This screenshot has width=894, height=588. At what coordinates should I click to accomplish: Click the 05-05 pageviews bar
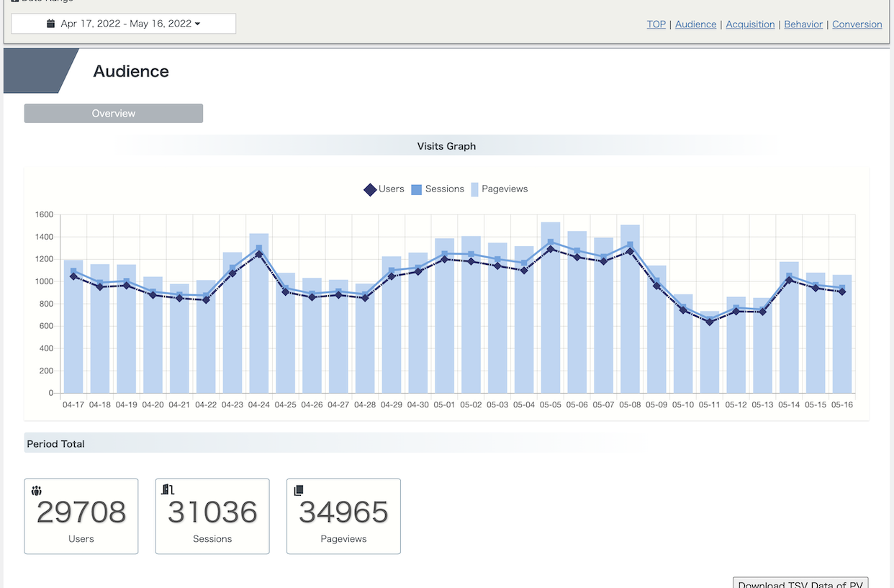[551, 308]
